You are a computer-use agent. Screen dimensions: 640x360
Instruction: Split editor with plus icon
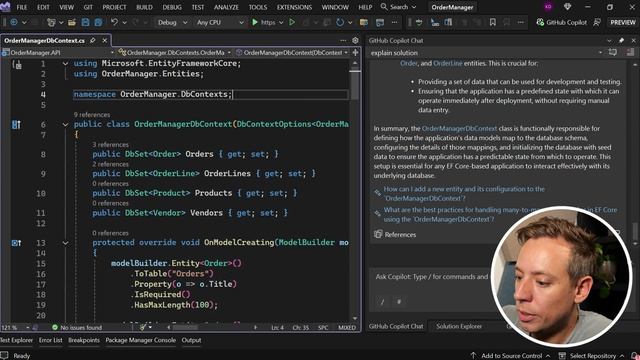pos(355,52)
